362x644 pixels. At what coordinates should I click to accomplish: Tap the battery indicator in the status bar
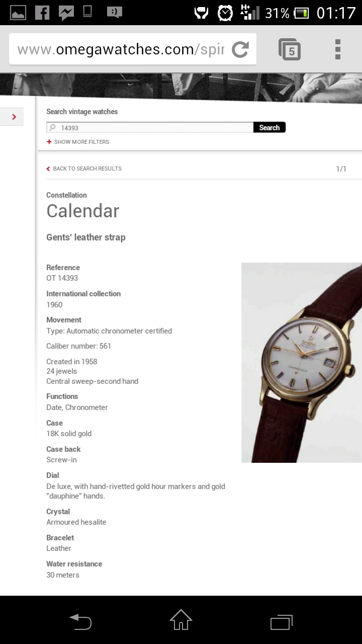(302, 13)
